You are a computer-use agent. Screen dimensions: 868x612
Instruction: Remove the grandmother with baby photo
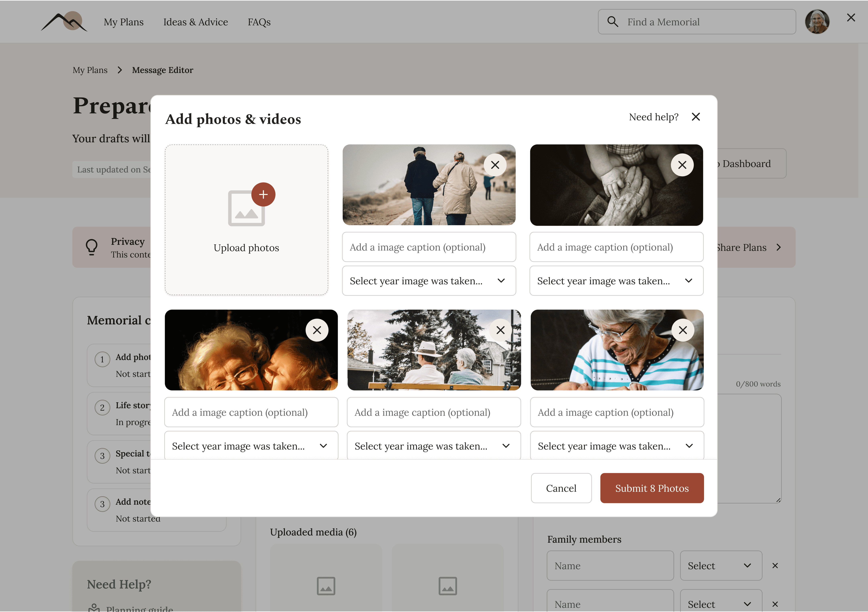(682, 330)
